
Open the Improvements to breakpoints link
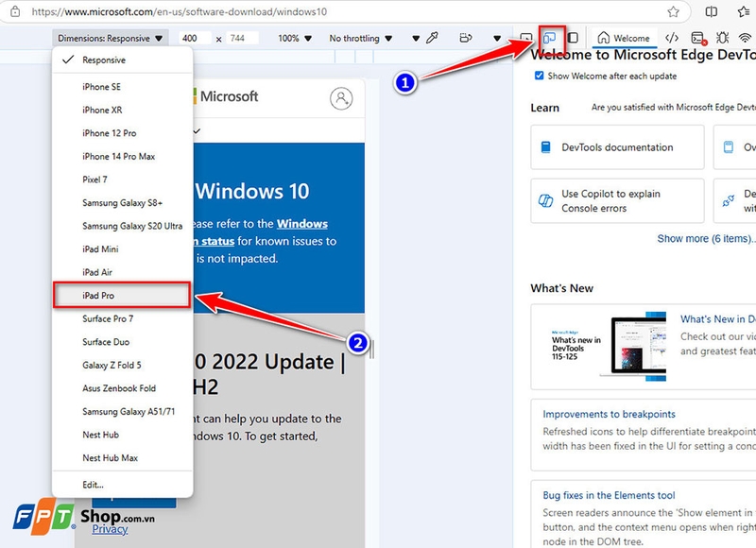[x=609, y=414]
